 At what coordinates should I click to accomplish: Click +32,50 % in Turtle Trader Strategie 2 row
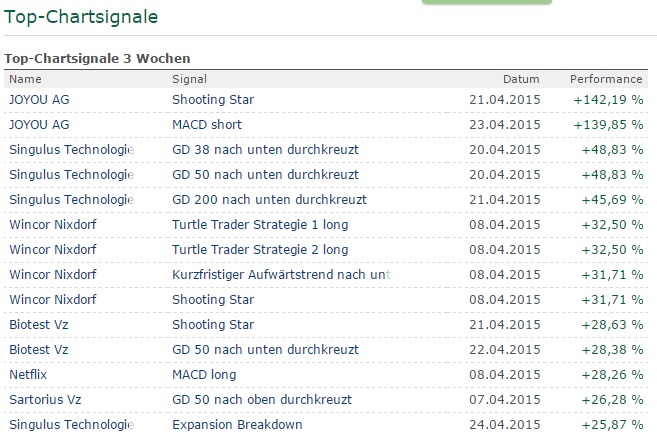coord(612,250)
